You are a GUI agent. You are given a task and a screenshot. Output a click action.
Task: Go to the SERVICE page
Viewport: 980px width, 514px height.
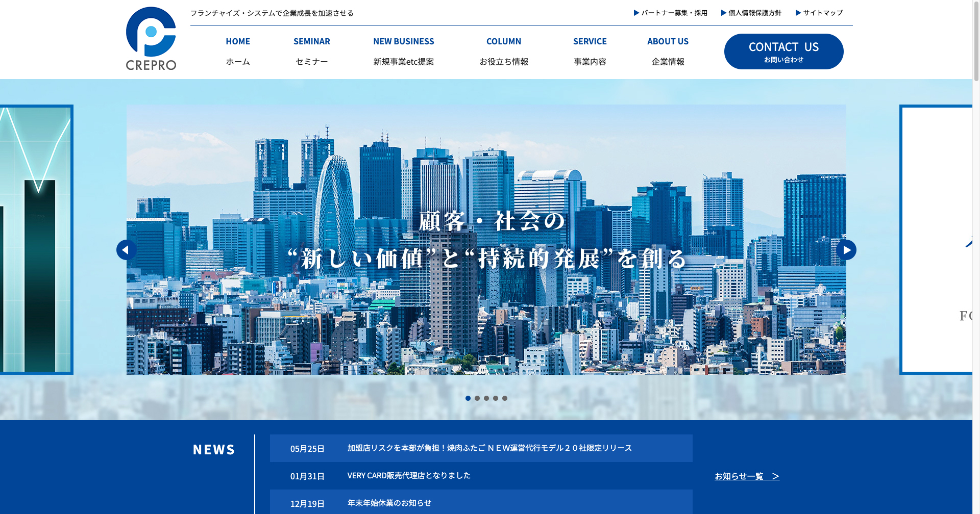point(590,51)
